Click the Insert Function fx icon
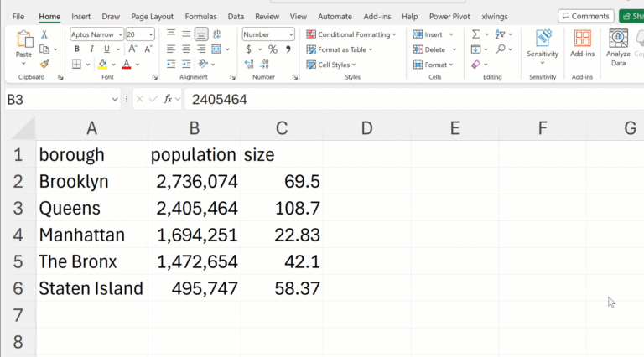Viewport: 644px width, 357px height. (x=168, y=99)
